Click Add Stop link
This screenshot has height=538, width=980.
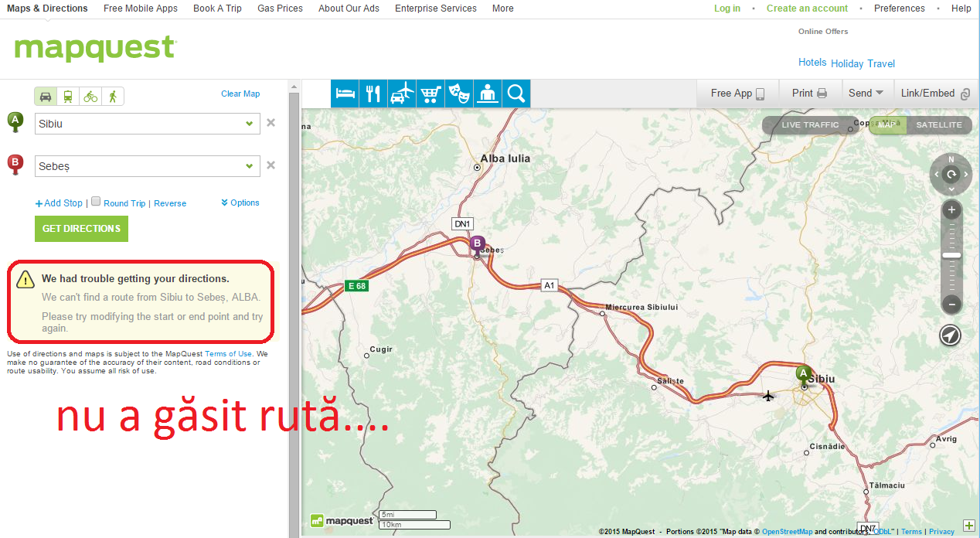(59, 203)
